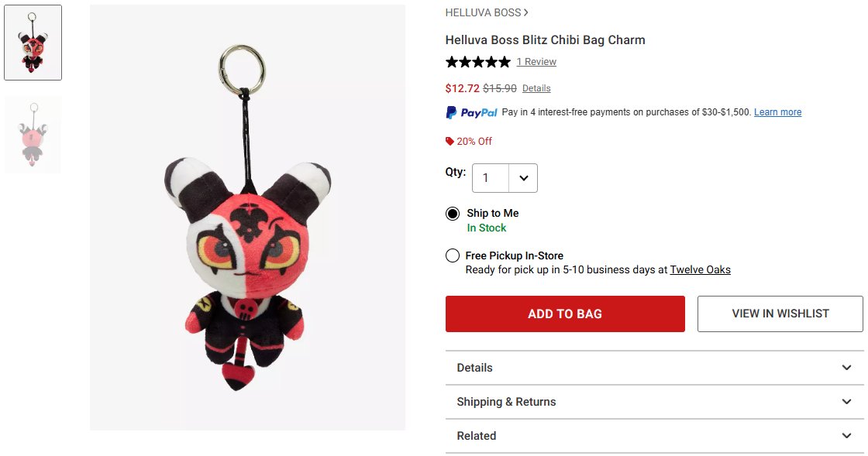Click the five-star rating icons
868x456 pixels.
coord(477,62)
